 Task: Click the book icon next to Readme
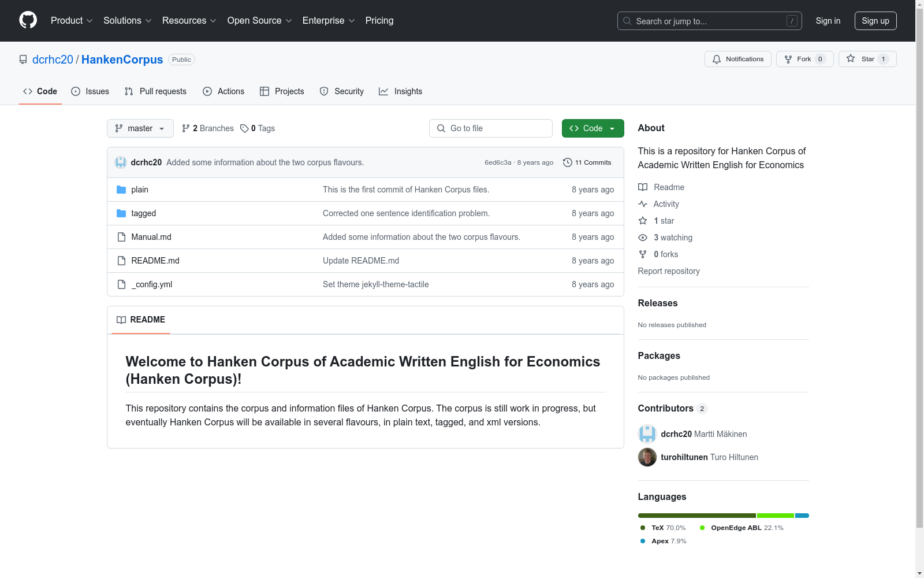643,187
